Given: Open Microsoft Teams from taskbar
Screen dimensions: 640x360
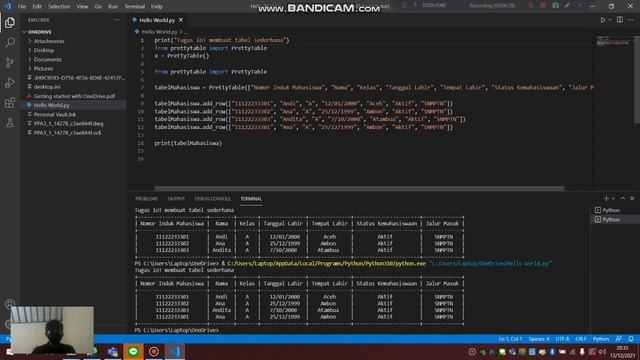Looking at the screenshot, I should 113,351.
